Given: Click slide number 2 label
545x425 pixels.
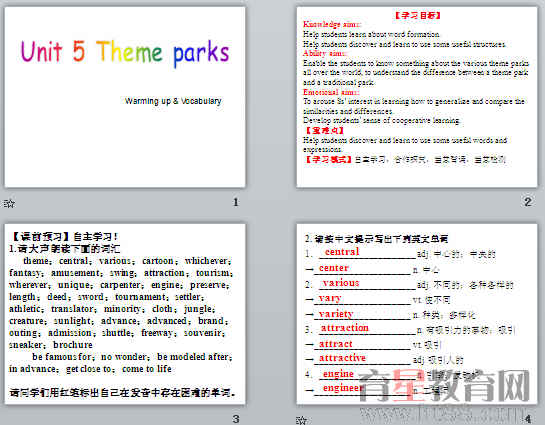Looking at the screenshot, I should [x=528, y=202].
